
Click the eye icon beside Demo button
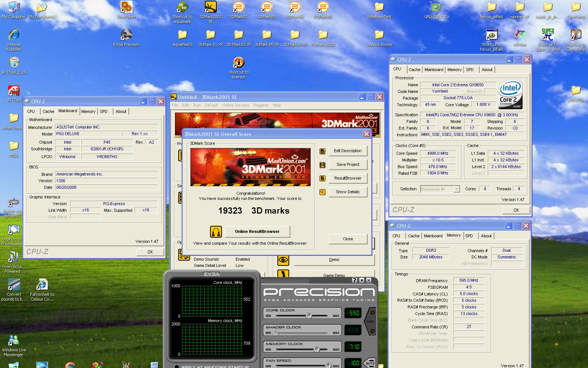[283, 260]
